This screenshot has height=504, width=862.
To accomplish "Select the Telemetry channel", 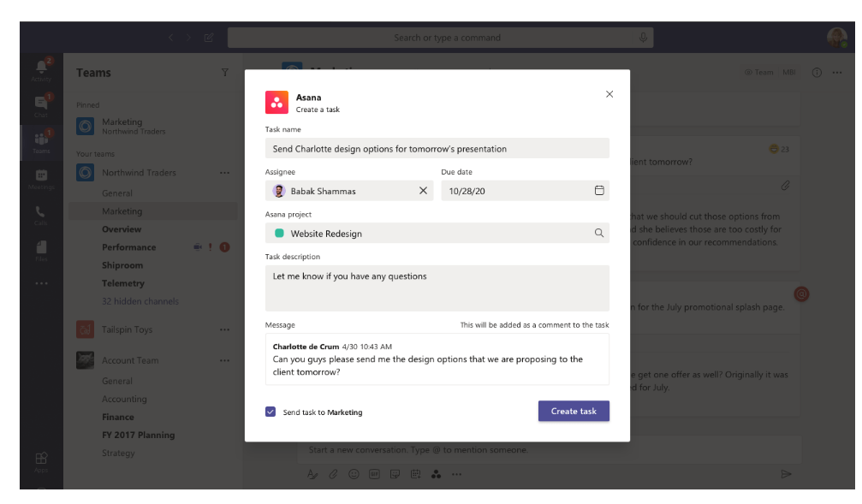I will click(123, 283).
